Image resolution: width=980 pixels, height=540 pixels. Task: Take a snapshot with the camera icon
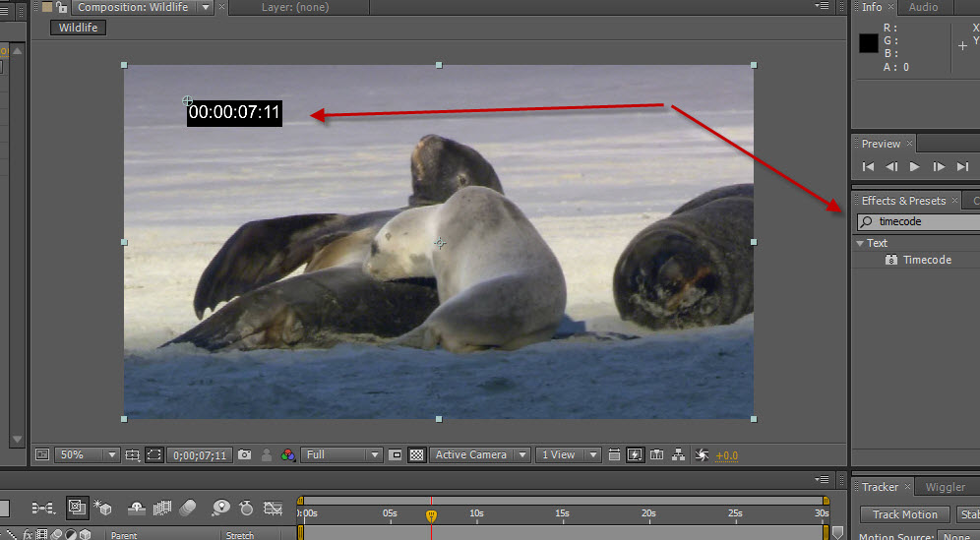click(x=244, y=455)
